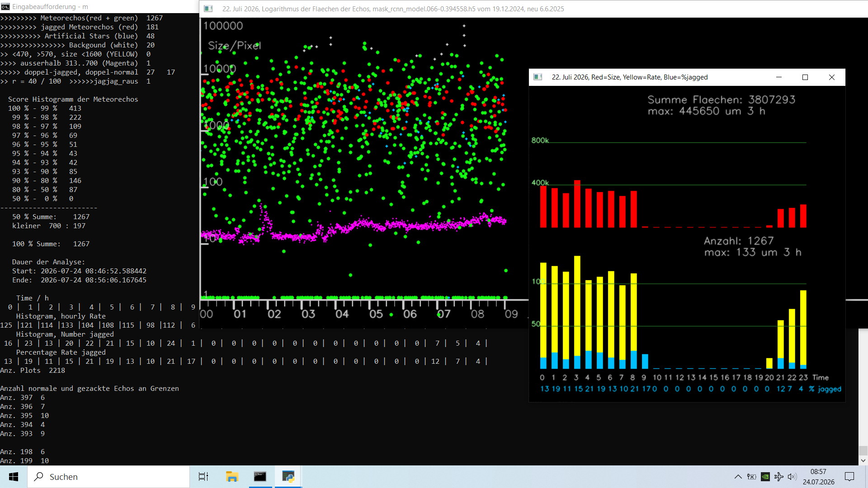868x488 pixels.
Task: Click the Eingabeaufforderung console icon menu
Action: coord(5,6)
